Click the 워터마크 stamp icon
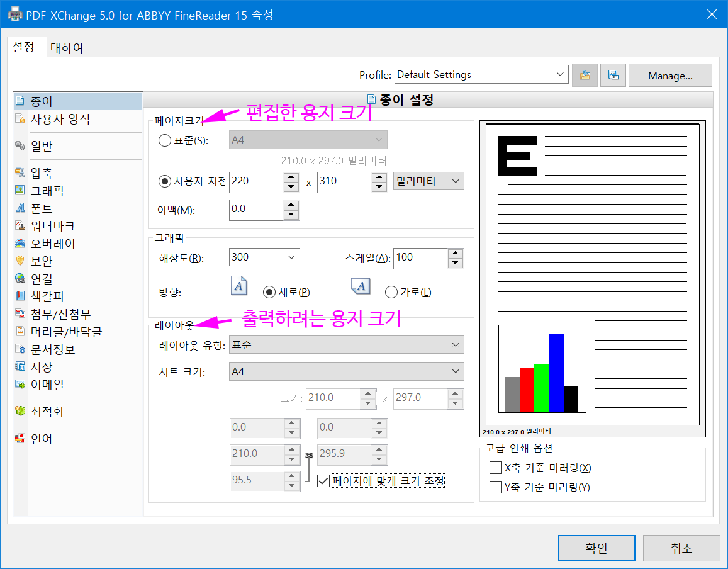The width and height of the screenshot is (728, 569). [x=20, y=225]
